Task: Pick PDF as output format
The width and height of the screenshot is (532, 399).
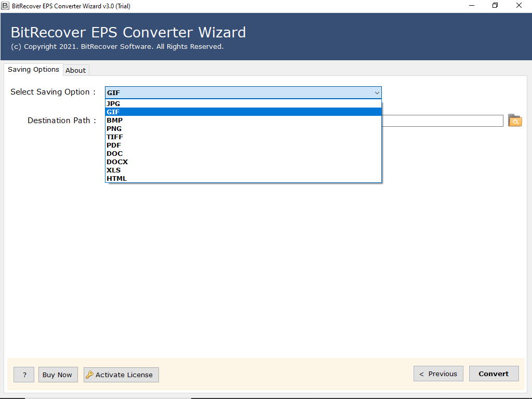Action: pyautogui.click(x=243, y=145)
